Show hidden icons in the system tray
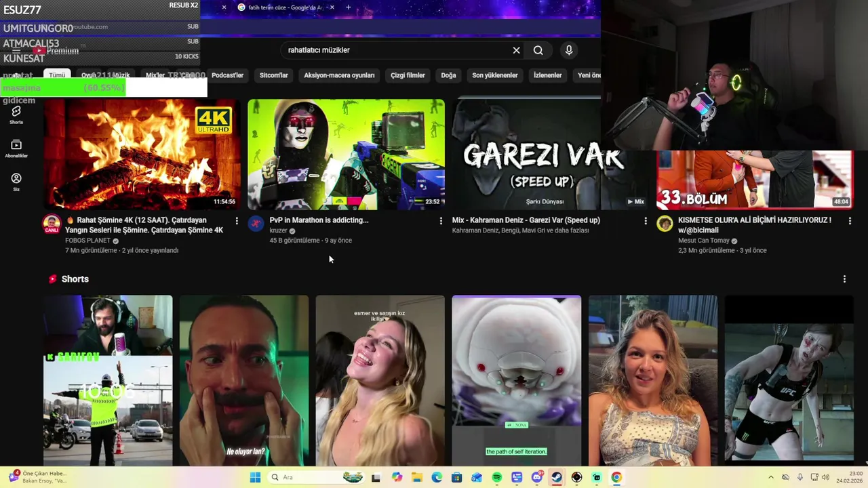The width and height of the screenshot is (868, 488). click(771, 477)
